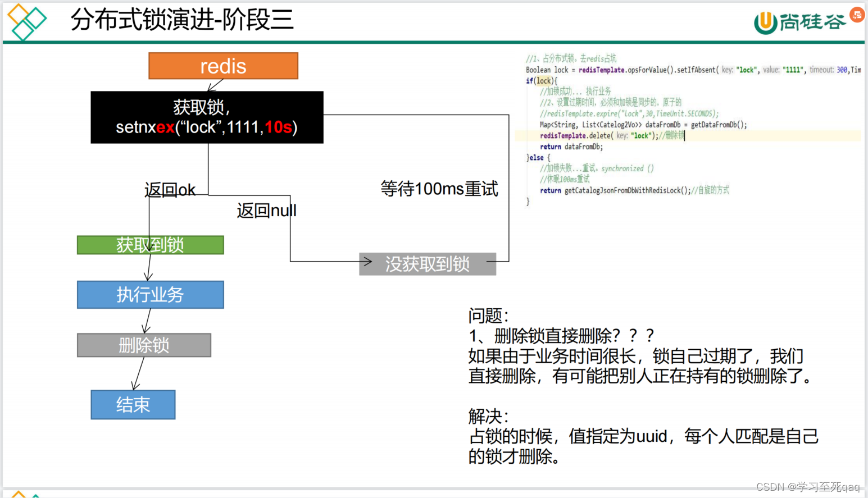Click the code line return dataFromDb;
This screenshot has height=498, width=868.
click(571, 147)
